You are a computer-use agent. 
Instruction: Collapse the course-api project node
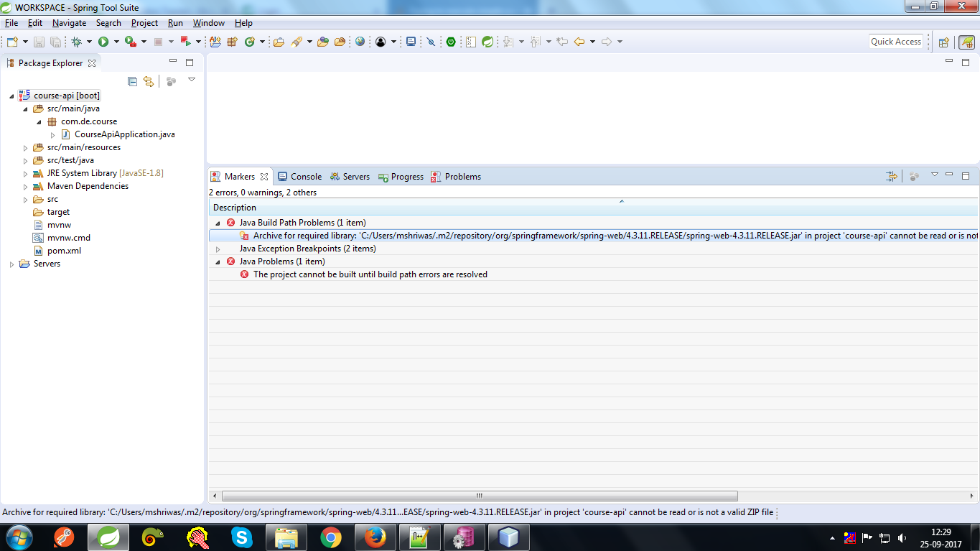pos(11,96)
